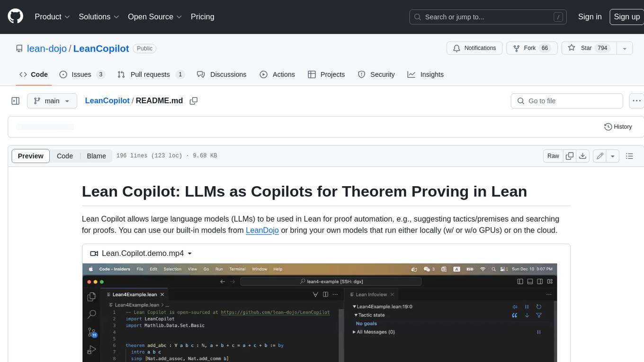Click the Issues count badge 3
Viewport: 644px width, 362px height.
pos(100,74)
